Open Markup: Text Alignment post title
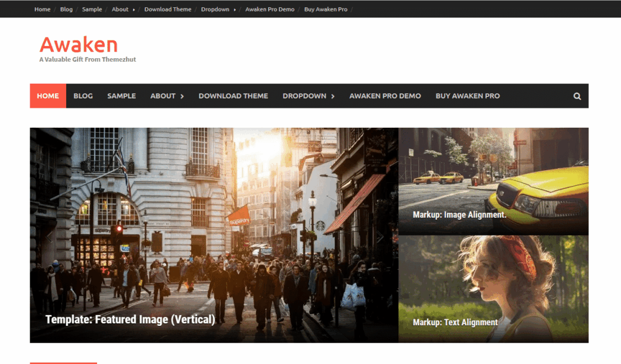This screenshot has width=621, height=364. [455, 322]
